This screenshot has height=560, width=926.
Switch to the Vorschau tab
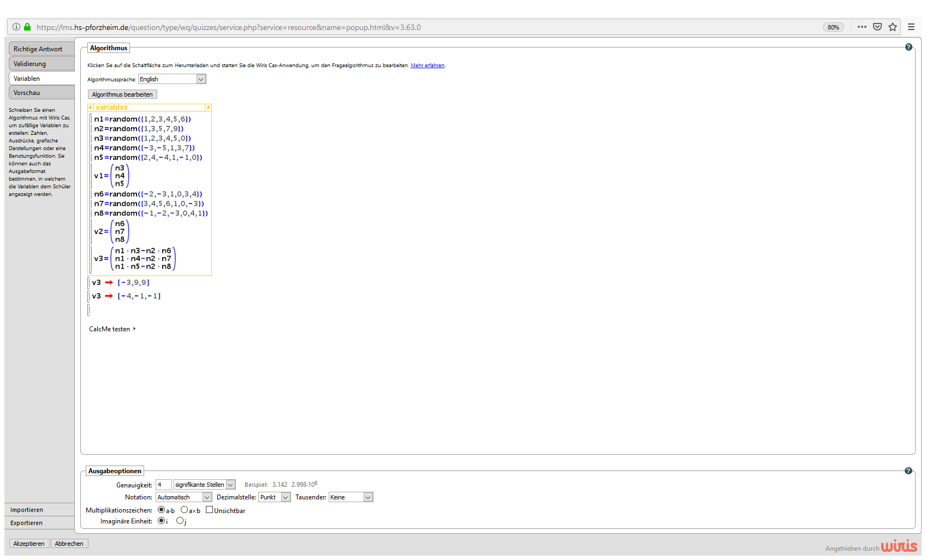tap(41, 93)
